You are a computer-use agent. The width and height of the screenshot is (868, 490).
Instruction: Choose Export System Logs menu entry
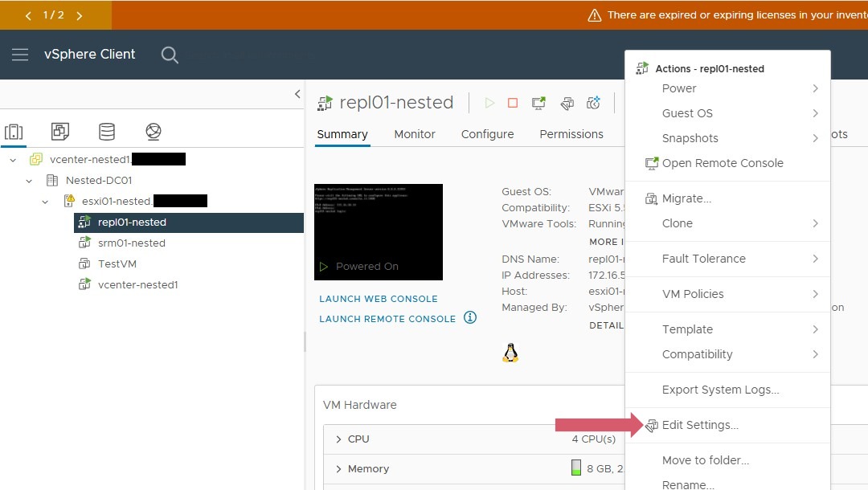point(727,390)
